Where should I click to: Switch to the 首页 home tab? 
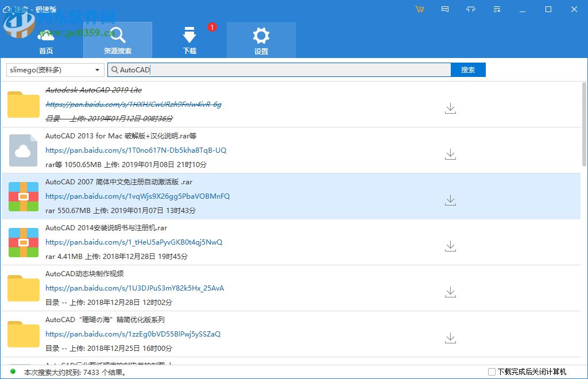point(46,40)
